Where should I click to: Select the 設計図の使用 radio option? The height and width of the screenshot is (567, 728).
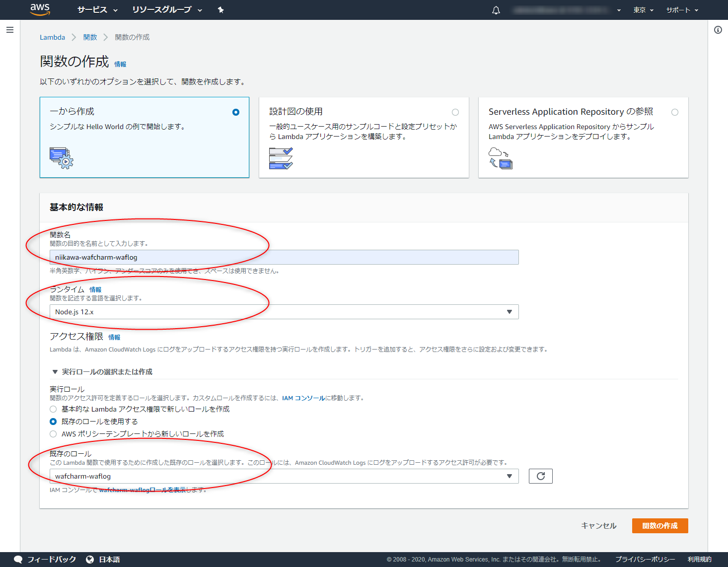(x=455, y=112)
